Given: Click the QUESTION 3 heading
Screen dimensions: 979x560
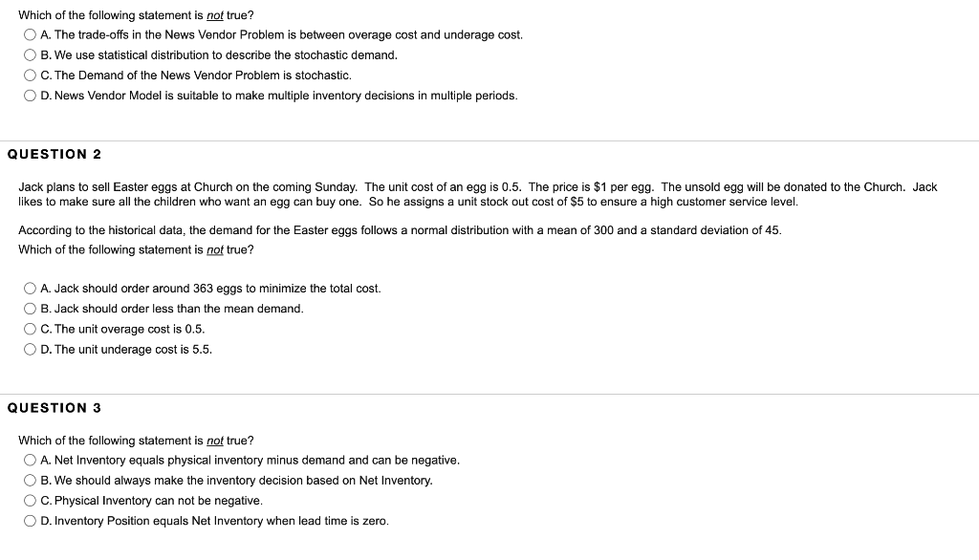Looking at the screenshot, I should 54,408.
